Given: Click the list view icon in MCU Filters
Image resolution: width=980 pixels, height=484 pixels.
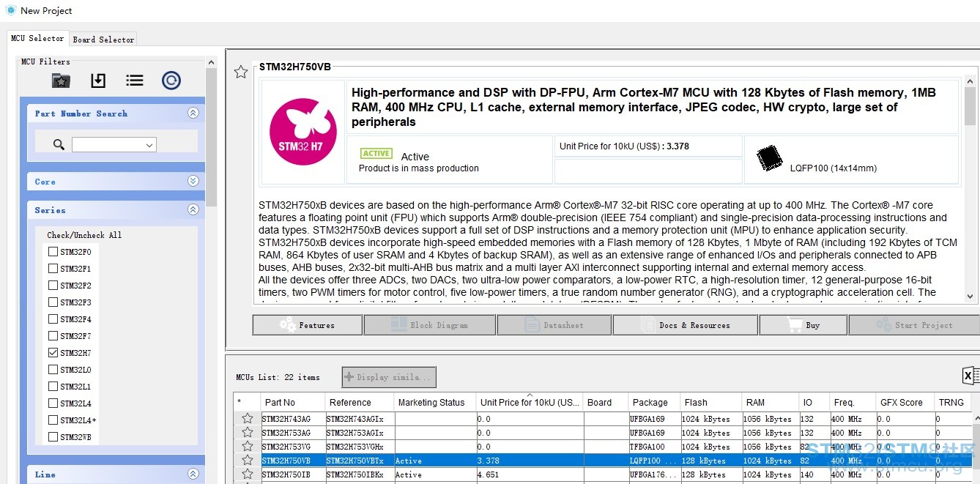Looking at the screenshot, I should coord(134,81).
